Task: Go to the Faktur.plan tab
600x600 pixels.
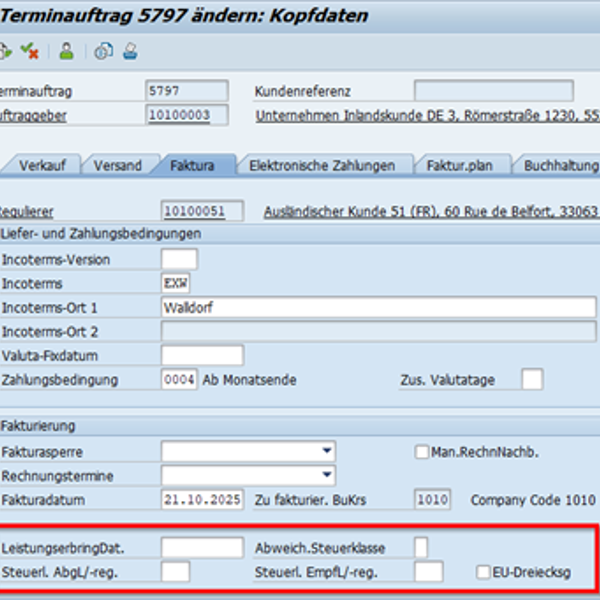Action: pos(460,165)
